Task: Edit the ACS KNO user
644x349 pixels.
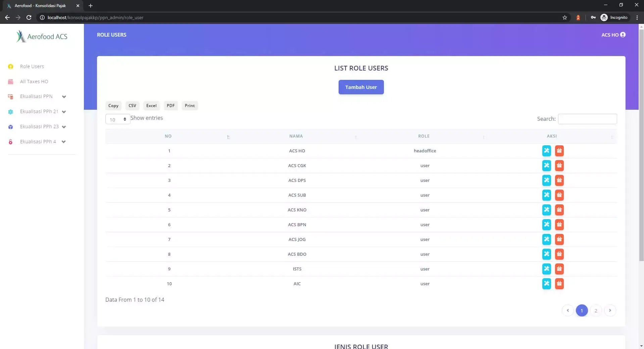Action: (546, 210)
